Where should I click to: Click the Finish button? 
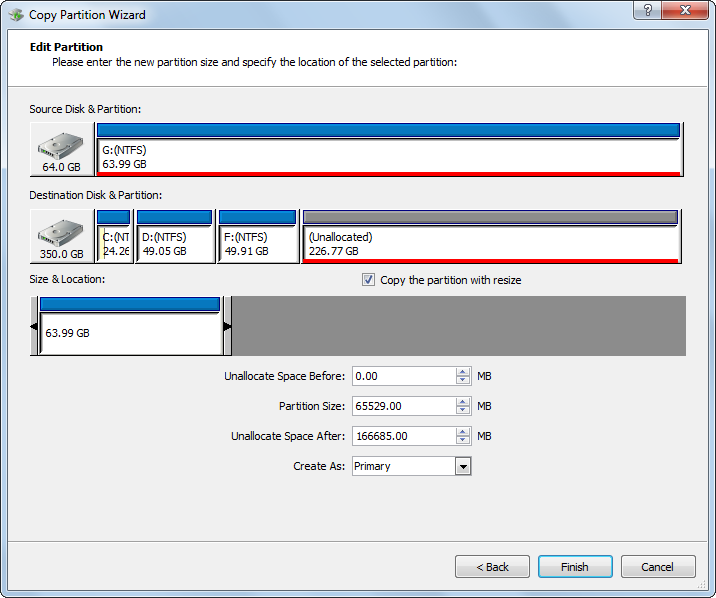tap(575, 567)
